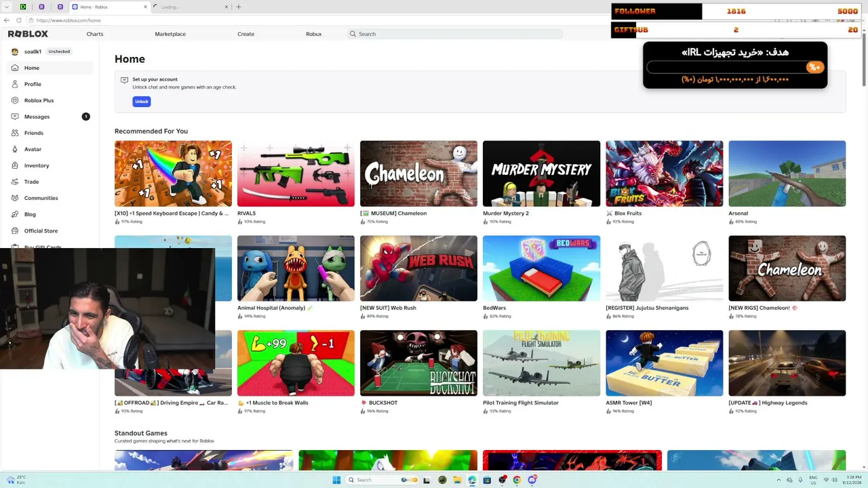Open Robux in the top navigation
This screenshot has width=868, height=488.
tap(313, 34)
